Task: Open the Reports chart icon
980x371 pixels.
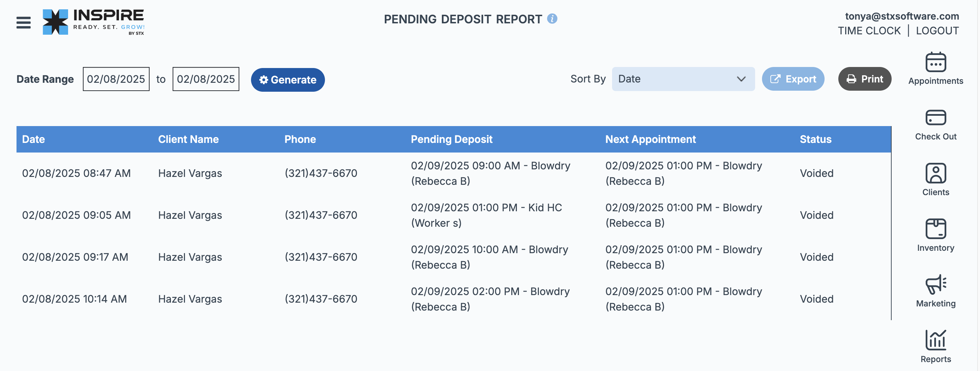Action: click(936, 340)
